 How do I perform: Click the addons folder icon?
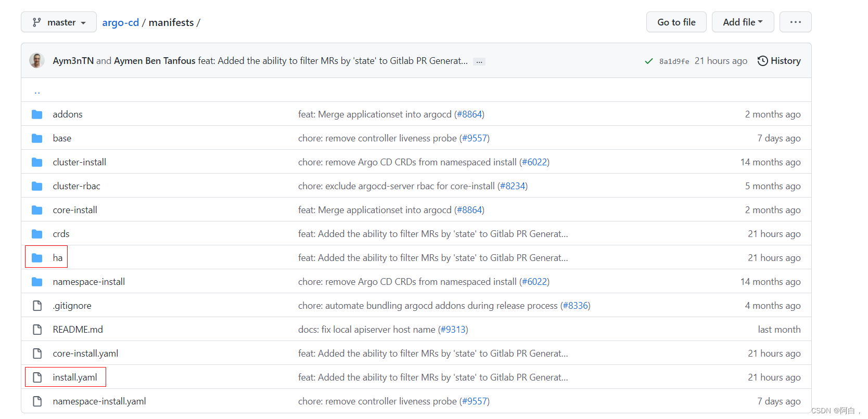tap(37, 114)
